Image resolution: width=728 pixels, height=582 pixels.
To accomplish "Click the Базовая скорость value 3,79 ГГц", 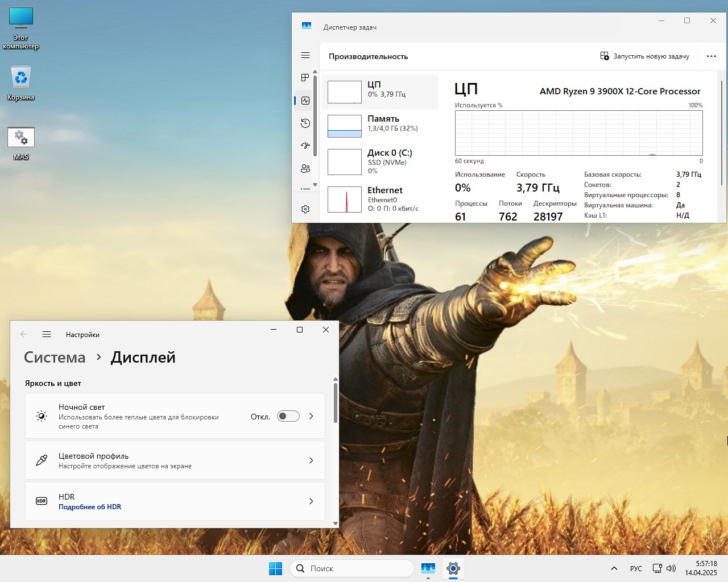I will (x=689, y=174).
